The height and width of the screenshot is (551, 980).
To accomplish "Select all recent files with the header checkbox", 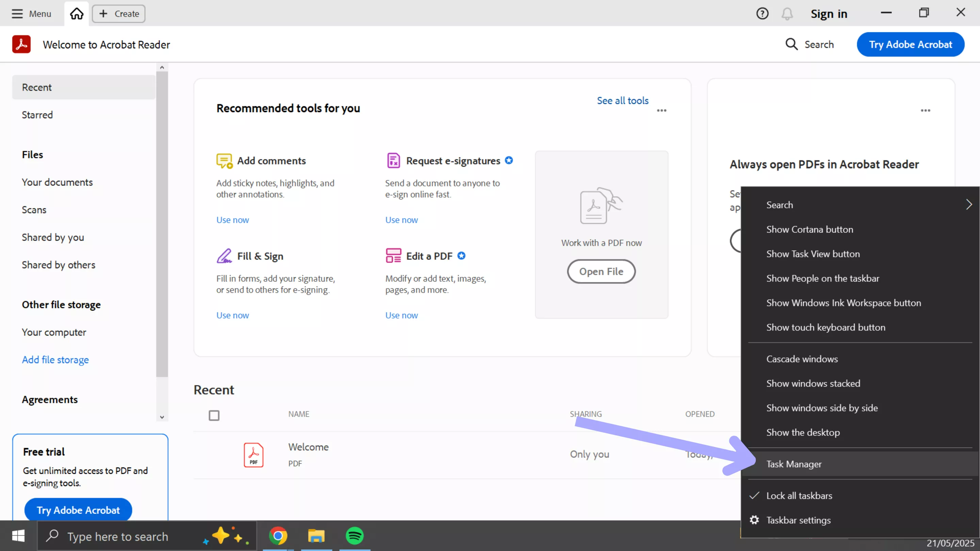I will [214, 415].
